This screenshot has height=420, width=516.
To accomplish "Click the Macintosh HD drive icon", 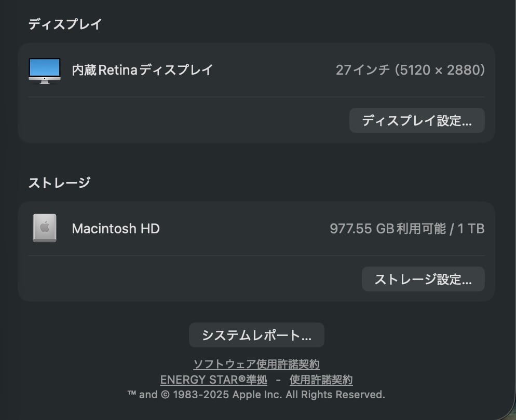I will pos(45,228).
